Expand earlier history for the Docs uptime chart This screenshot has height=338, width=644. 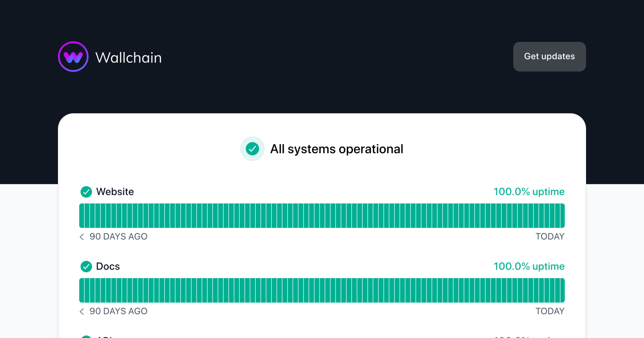click(x=82, y=311)
